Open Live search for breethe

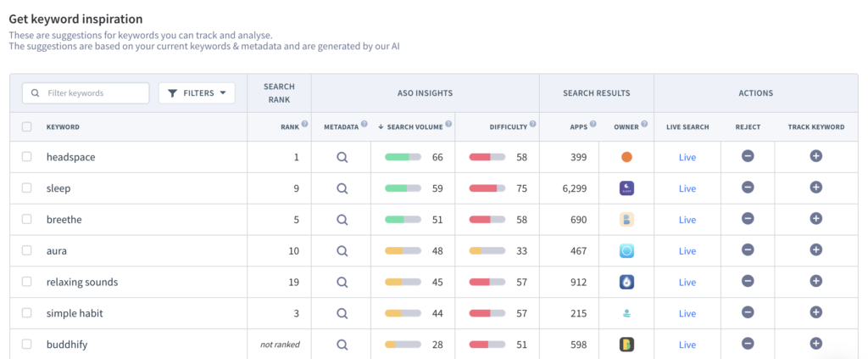pos(687,220)
